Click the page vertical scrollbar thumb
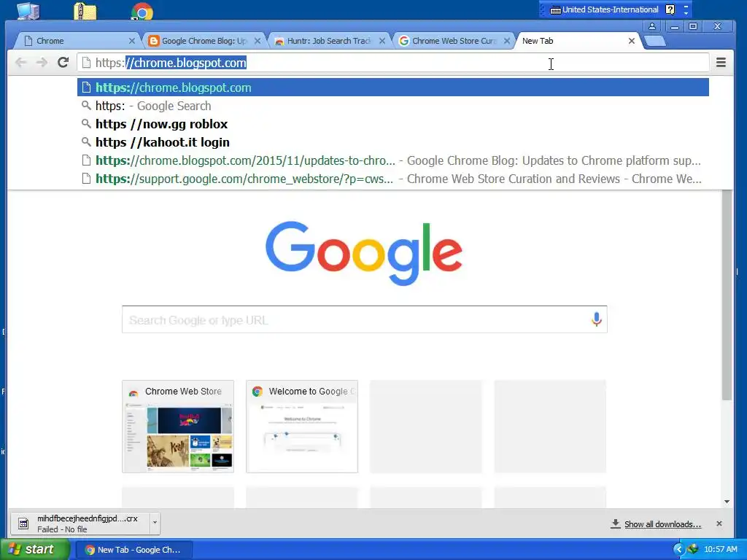The height and width of the screenshot is (560, 747). (727, 295)
